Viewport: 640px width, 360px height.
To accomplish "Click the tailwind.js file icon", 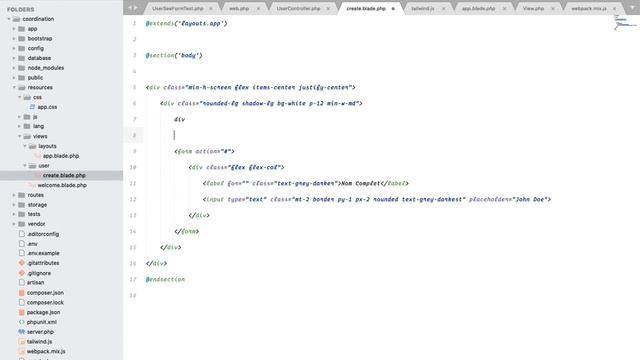I will 22,342.
